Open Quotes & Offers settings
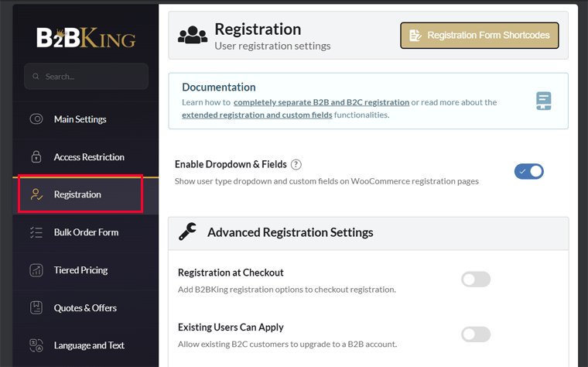Image resolution: width=588 pixels, height=367 pixels. [86, 307]
